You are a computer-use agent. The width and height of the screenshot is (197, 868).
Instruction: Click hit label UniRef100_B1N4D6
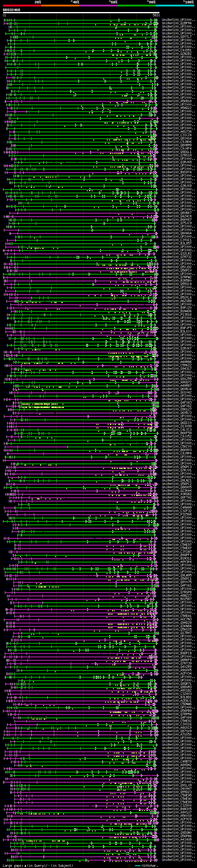coord(177,311)
